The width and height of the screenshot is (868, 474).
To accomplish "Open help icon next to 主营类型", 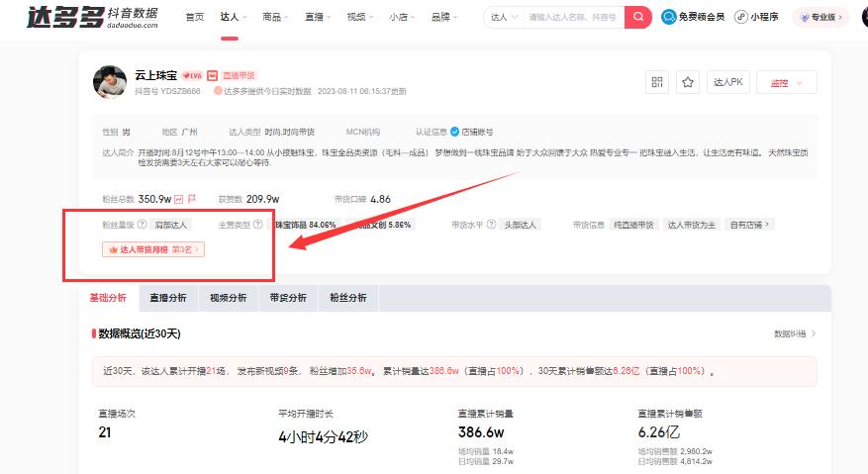I will click(x=258, y=225).
